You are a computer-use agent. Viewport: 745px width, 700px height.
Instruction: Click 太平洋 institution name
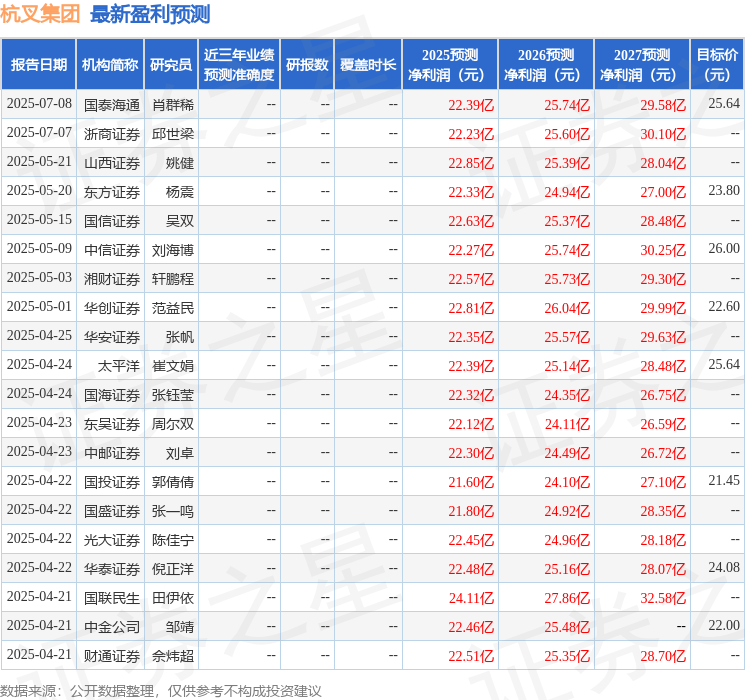(119, 366)
